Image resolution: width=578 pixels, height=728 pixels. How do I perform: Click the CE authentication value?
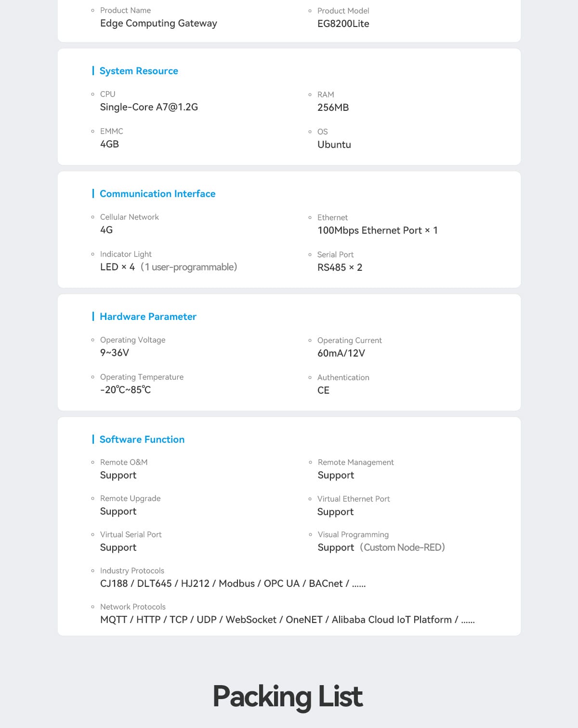click(323, 390)
